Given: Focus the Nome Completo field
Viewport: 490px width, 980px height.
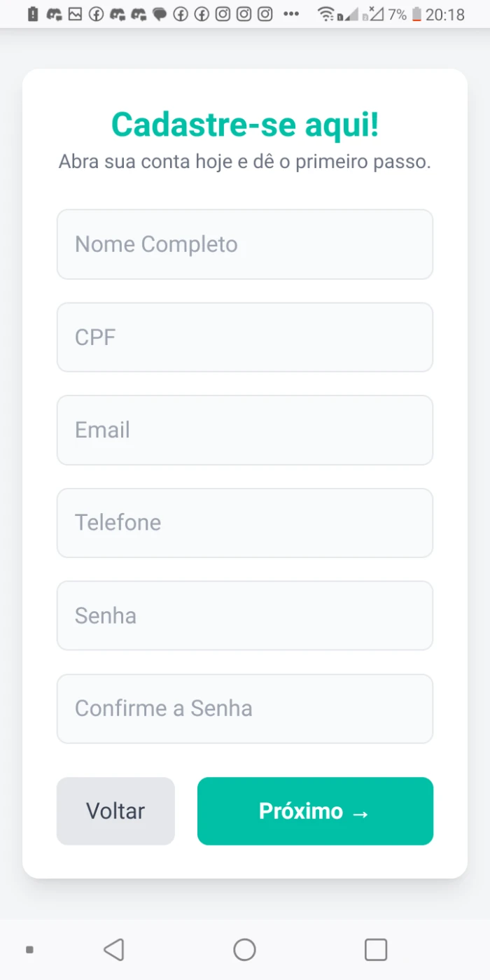Looking at the screenshot, I should point(245,244).
